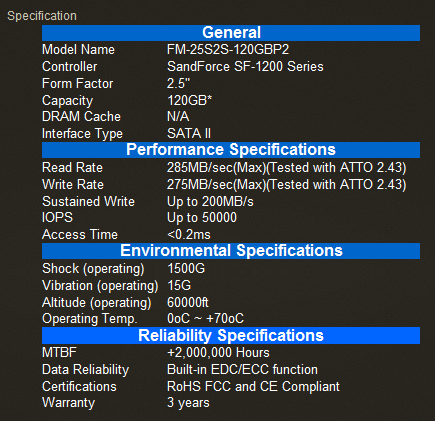
Task: Click the 60000ft altitude value
Action: [x=188, y=302]
